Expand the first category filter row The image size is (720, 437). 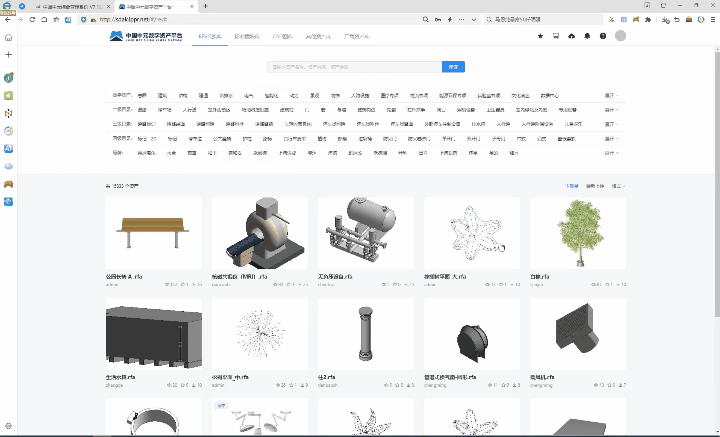click(610, 96)
